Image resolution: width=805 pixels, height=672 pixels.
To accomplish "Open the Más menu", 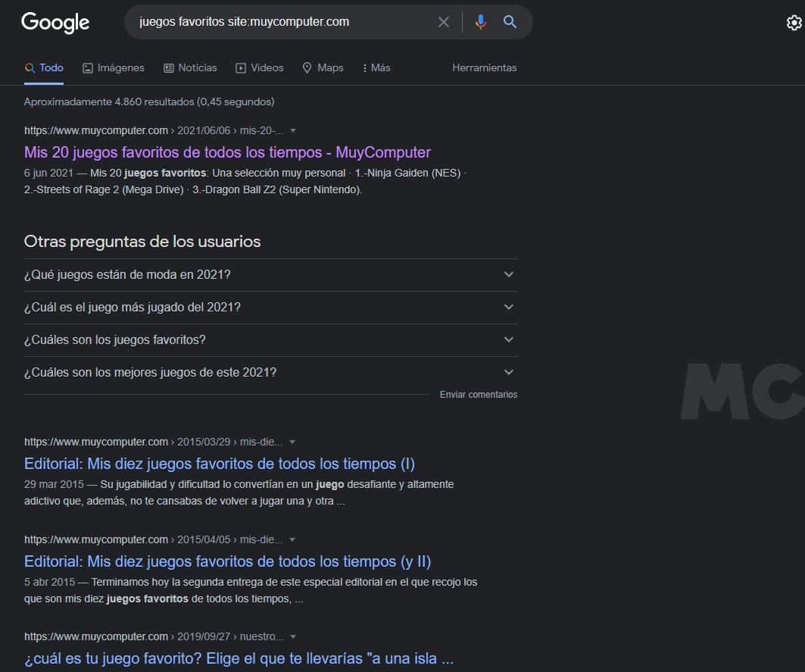I will pos(376,68).
